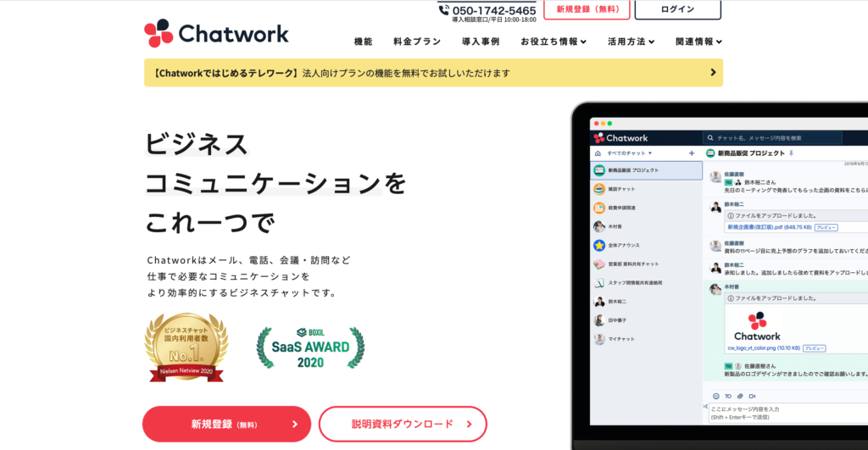
Task: Click the ログイン button
Action: pos(677,9)
